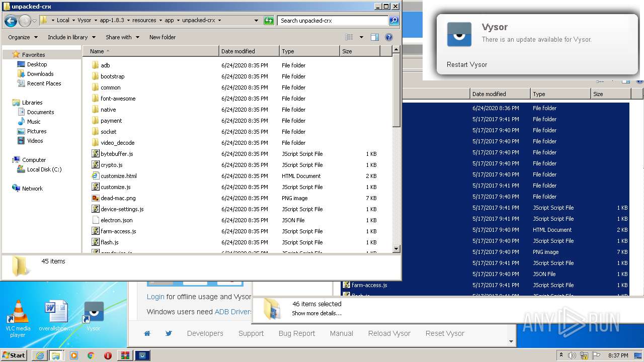
Task: Click the Start button
Action: 14,355
